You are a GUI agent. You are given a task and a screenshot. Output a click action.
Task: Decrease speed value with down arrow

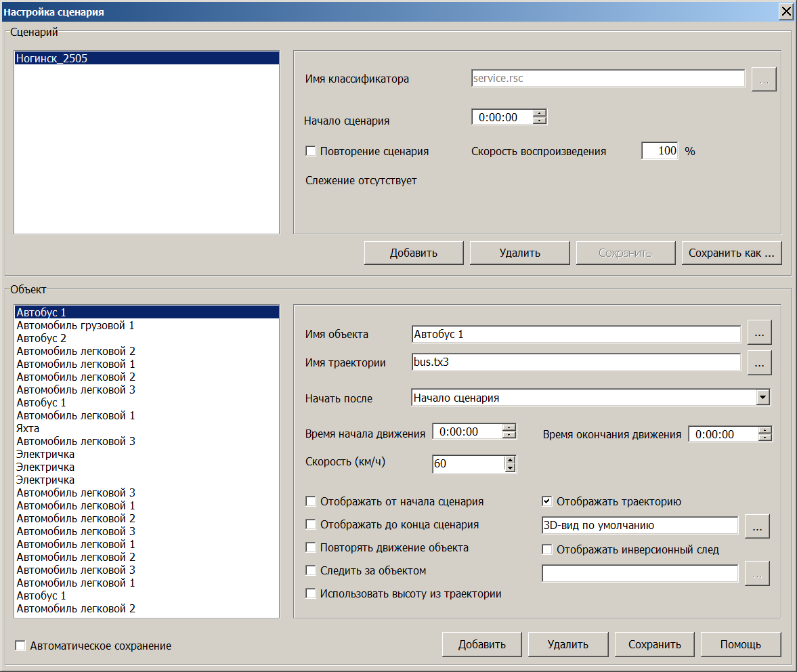coord(511,468)
